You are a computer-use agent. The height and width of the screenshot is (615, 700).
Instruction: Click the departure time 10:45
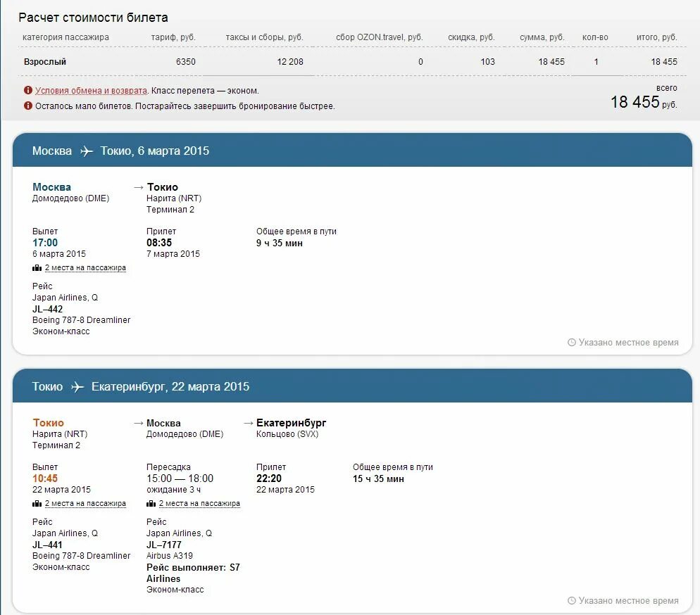[45, 478]
